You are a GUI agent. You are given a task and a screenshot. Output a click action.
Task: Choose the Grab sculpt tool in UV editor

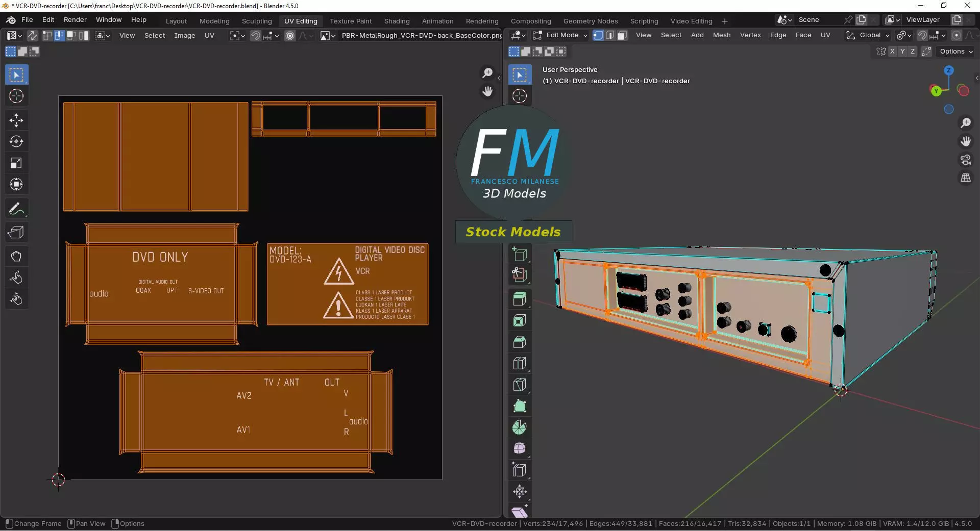(x=16, y=256)
